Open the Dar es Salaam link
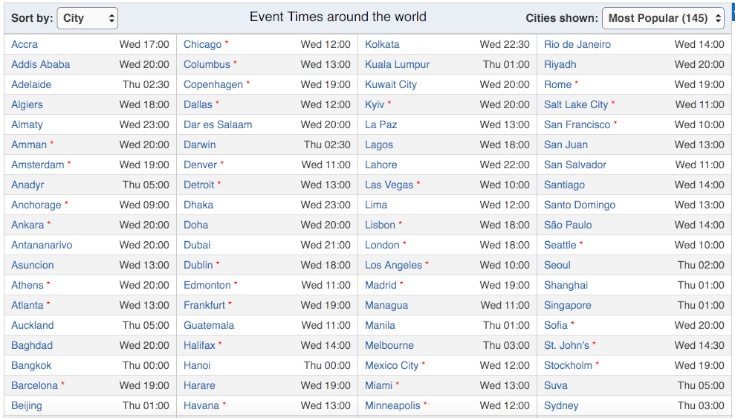The height and width of the screenshot is (418, 735). point(218,125)
